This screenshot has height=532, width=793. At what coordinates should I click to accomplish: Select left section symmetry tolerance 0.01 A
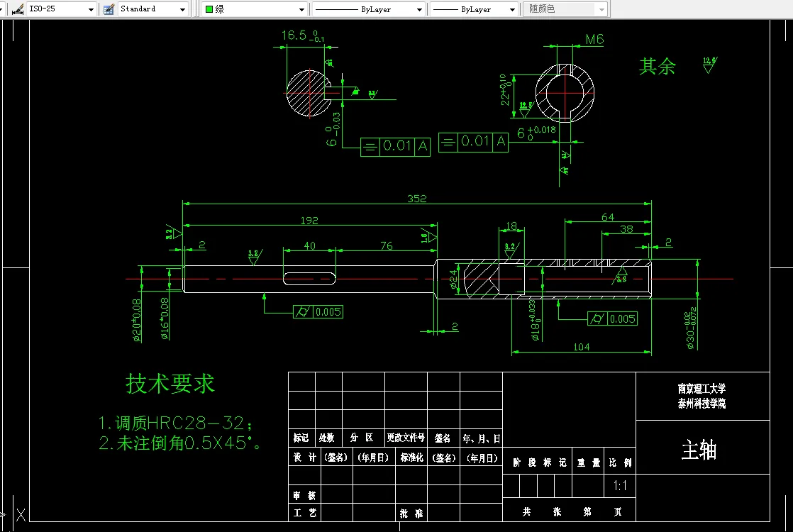pyautogui.click(x=396, y=147)
